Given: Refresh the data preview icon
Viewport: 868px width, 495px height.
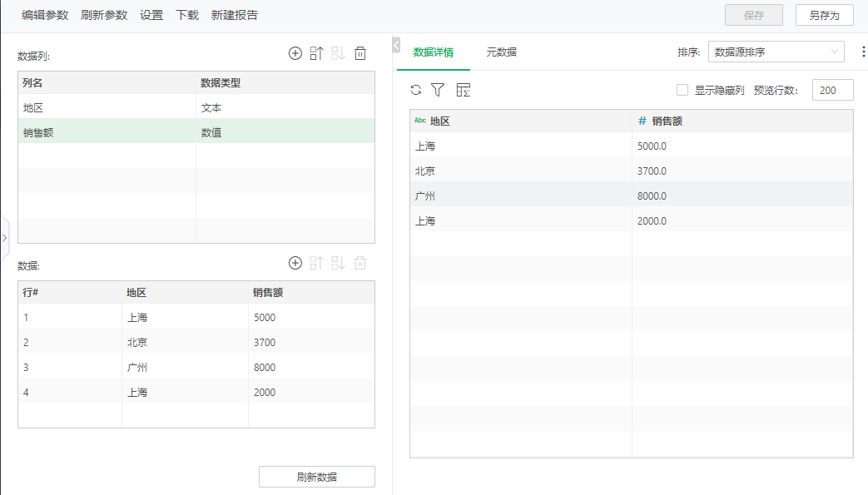Looking at the screenshot, I should (416, 90).
